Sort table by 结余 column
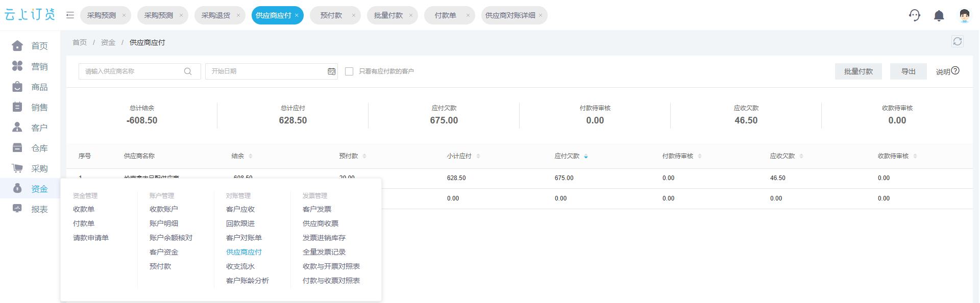The image size is (980, 303). click(251, 156)
